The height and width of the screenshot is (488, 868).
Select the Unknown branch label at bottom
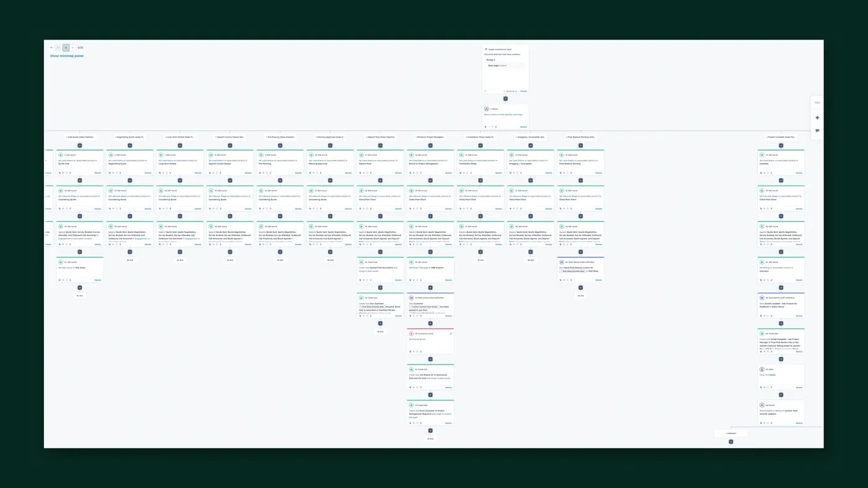pyautogui.click(x=731, y=433)
